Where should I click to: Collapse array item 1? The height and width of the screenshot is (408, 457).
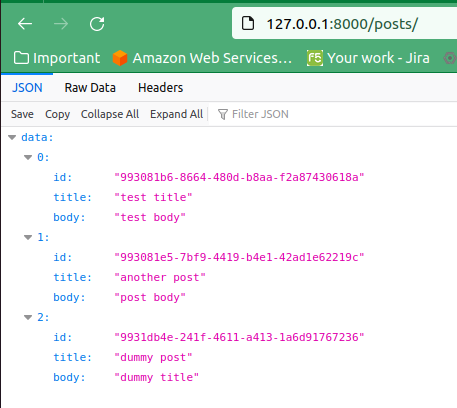coord(28,237)
